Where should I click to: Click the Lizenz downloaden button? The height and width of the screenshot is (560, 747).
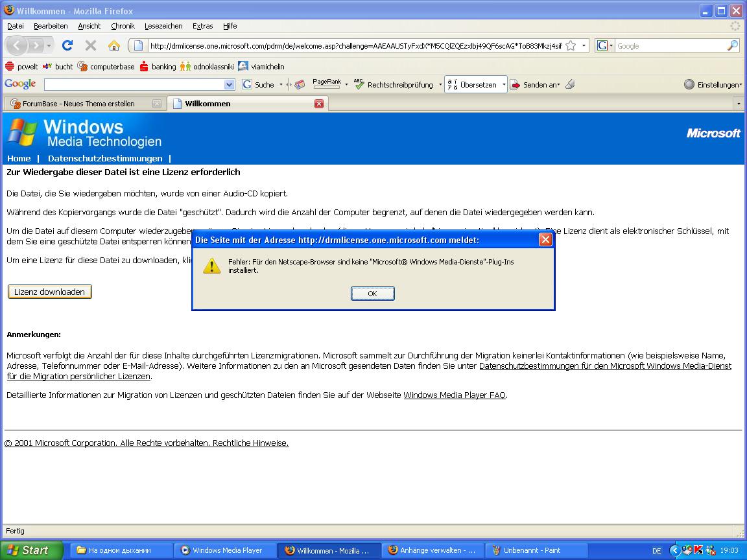(x=49, y=292)
